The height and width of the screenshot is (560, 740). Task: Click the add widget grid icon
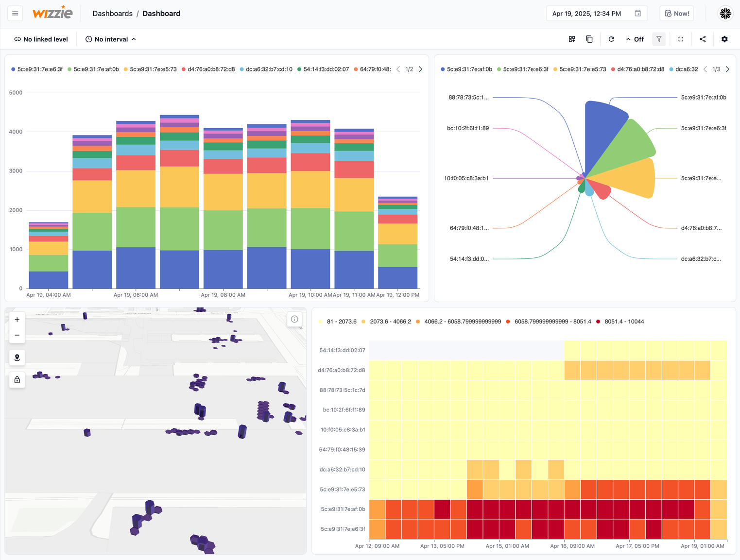[x=572, y=39]
